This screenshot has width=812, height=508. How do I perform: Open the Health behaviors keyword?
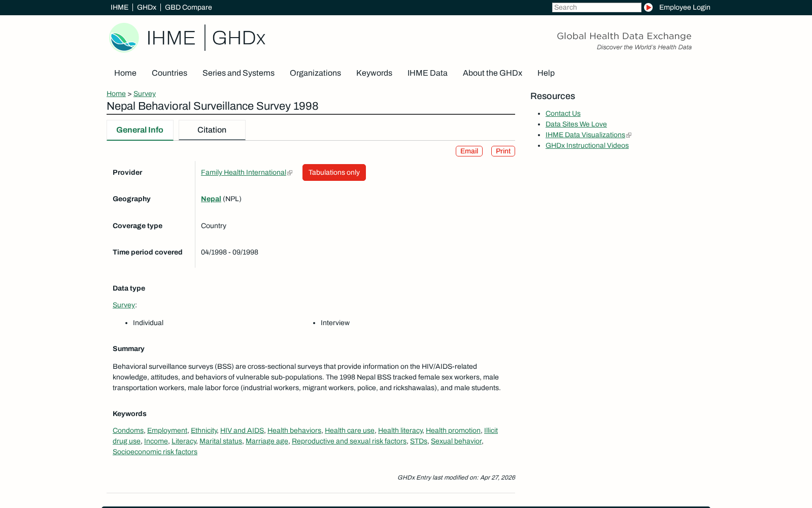point(294,431)
